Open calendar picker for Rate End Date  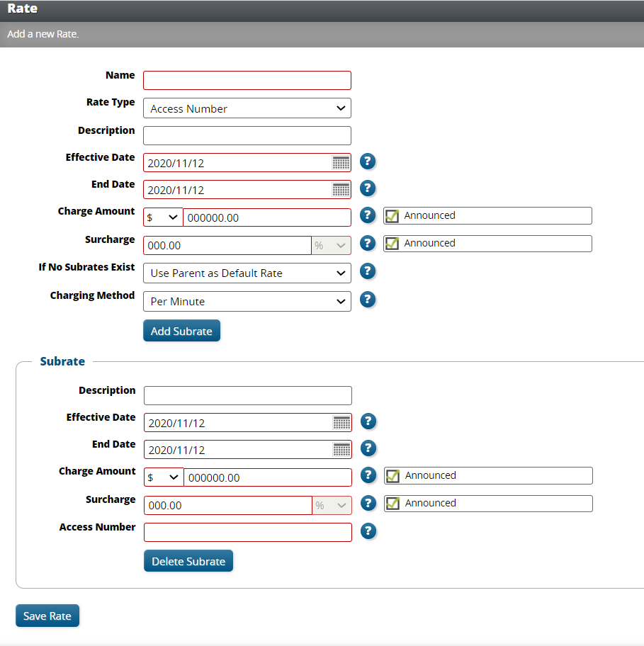(341, 190)
